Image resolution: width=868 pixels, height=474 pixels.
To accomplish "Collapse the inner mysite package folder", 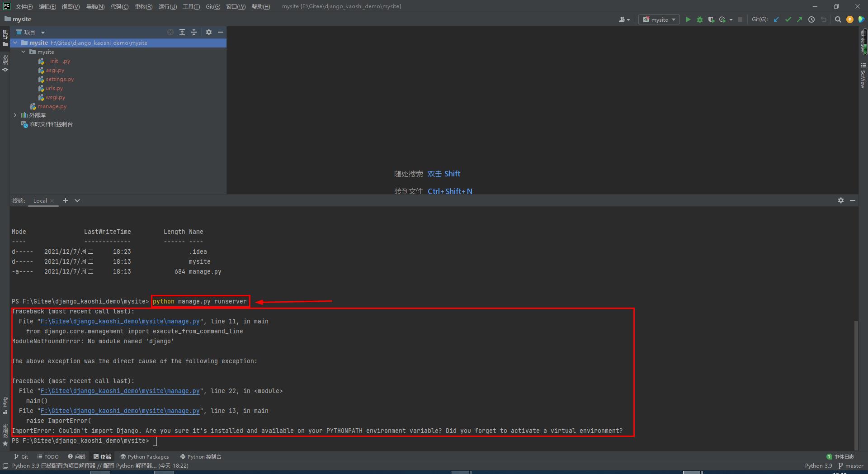I will [x=24, y=52].
